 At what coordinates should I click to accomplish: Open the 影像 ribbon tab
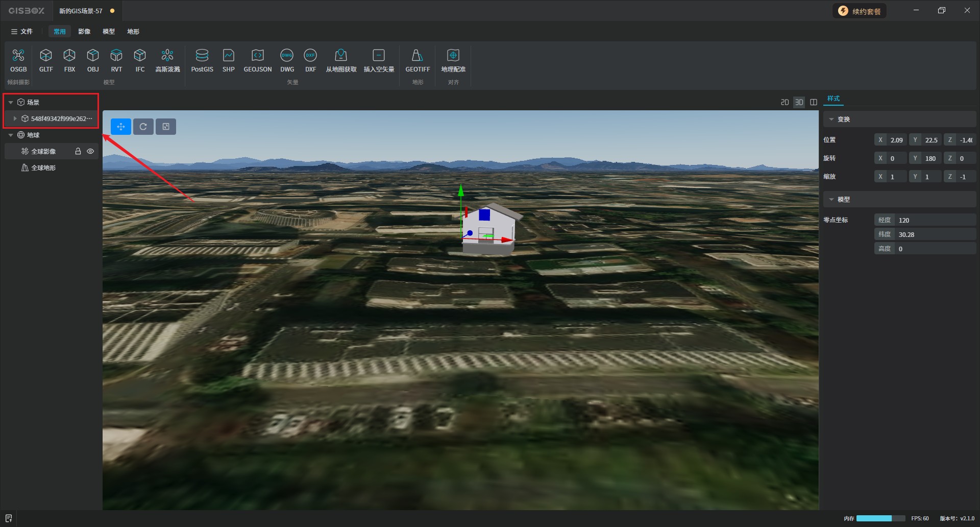click(x=84, y=32)
